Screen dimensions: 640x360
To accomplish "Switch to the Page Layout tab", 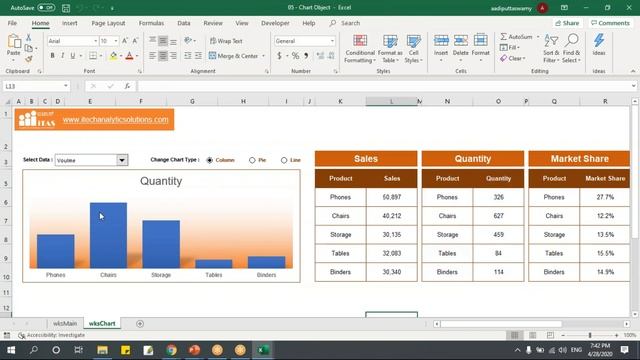I will click(108, 23).
